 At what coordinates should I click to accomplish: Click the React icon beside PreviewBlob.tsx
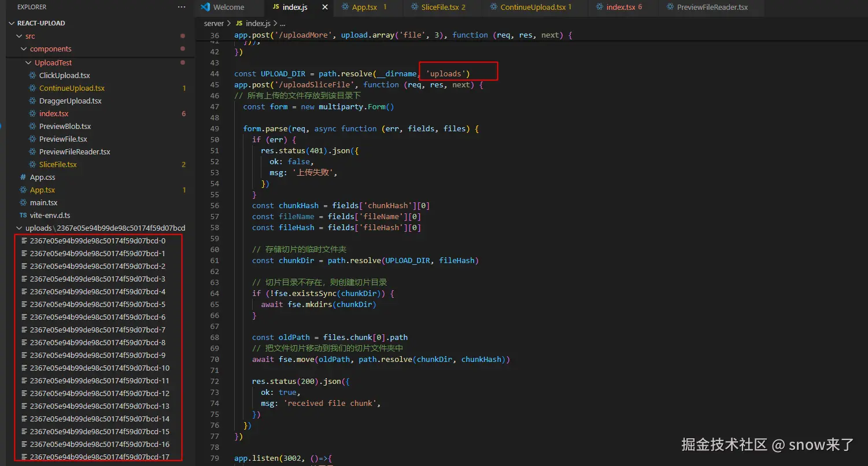point(32,126)
